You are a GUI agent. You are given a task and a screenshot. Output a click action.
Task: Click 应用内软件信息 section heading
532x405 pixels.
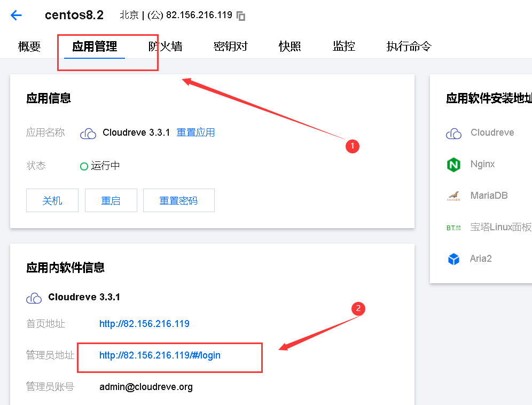[66, 268]
